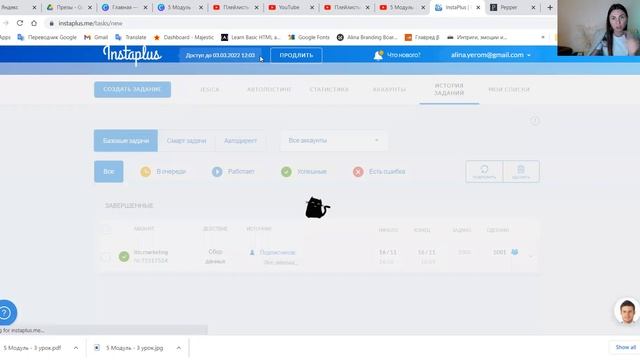
Task: Select the Базовые задачи tab
Action: (x=126, y=141)
